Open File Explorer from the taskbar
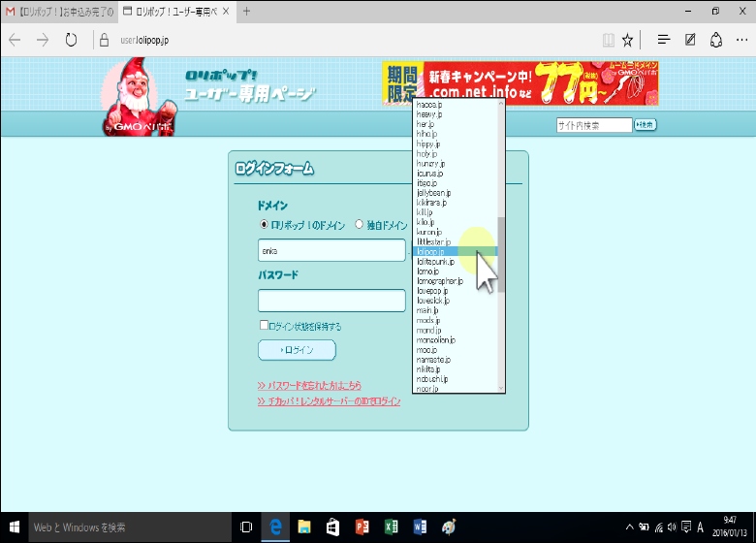The image size is (756, 543). [x=304, y=527]
